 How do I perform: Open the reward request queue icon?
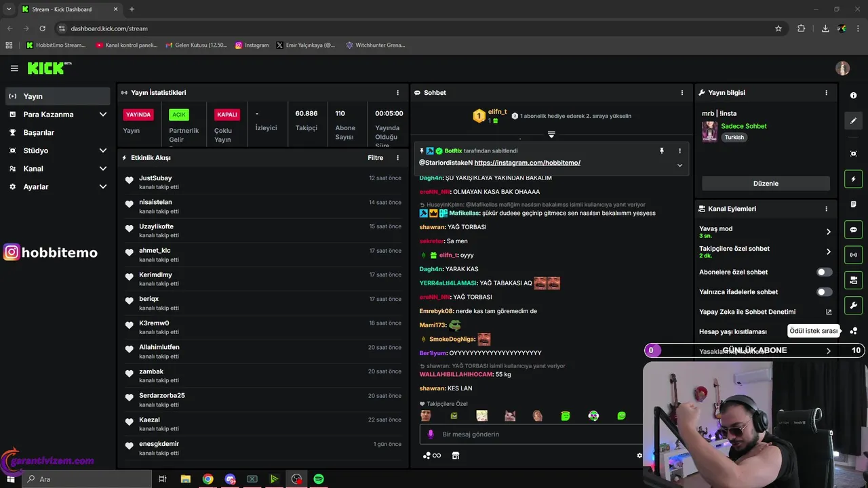[854, 331]
